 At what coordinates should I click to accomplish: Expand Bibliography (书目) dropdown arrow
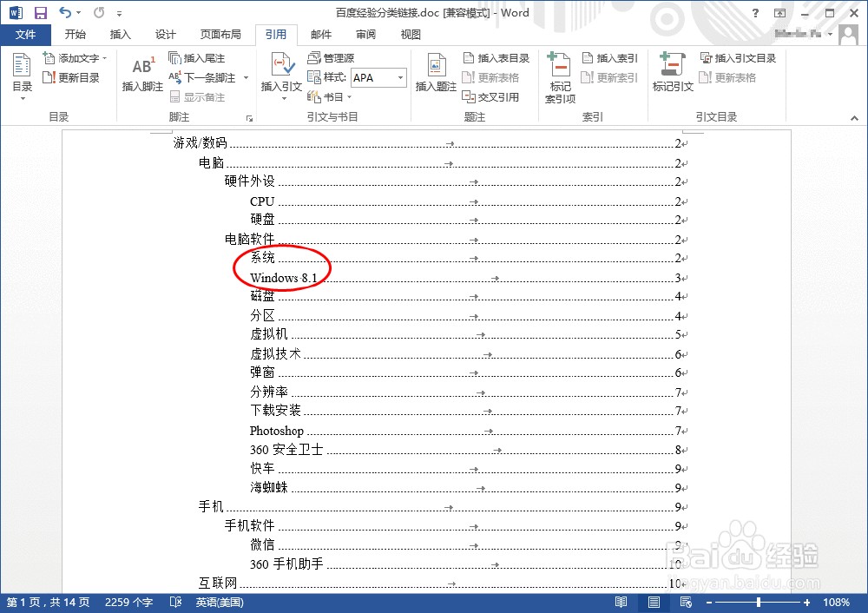(349, 97)
